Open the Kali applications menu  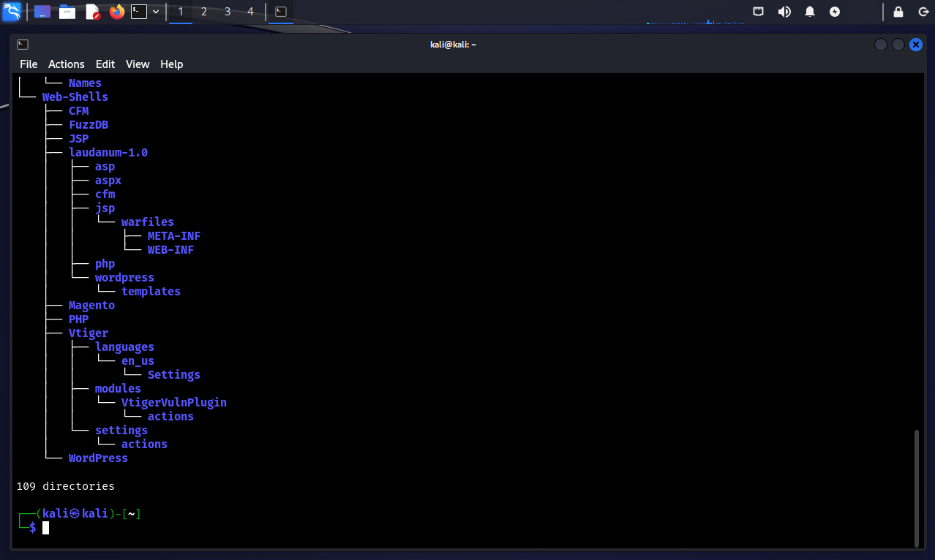click(x=12, y=12)
